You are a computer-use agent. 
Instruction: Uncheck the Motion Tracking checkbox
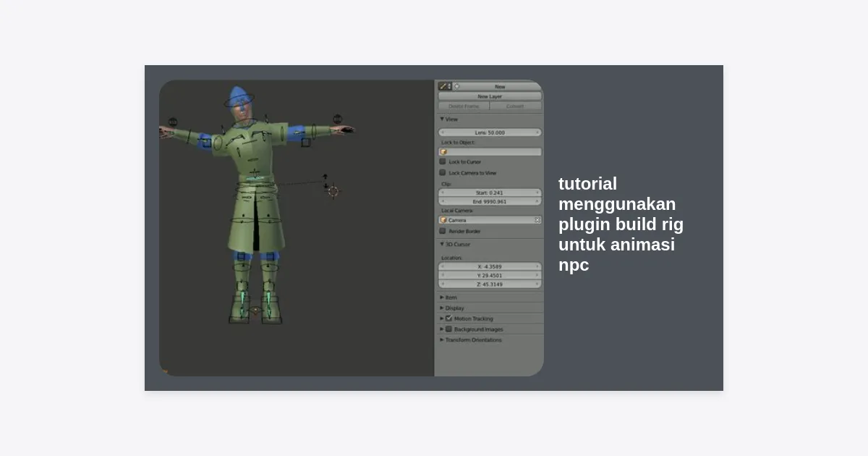[x=448, y=318]
